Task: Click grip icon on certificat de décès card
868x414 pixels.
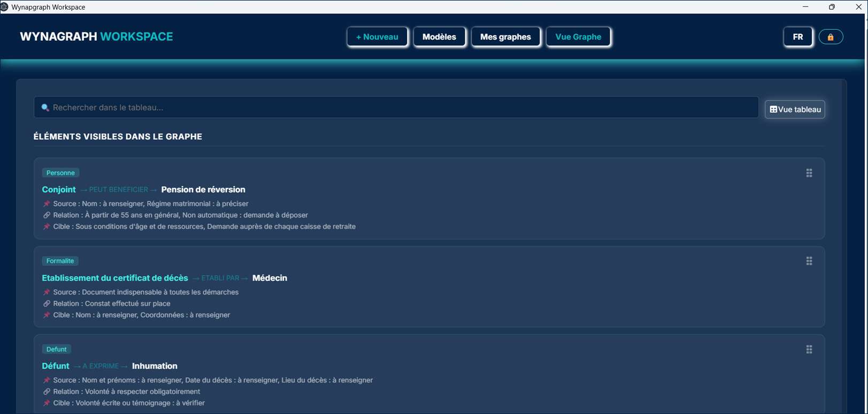Action: (809, 261)
